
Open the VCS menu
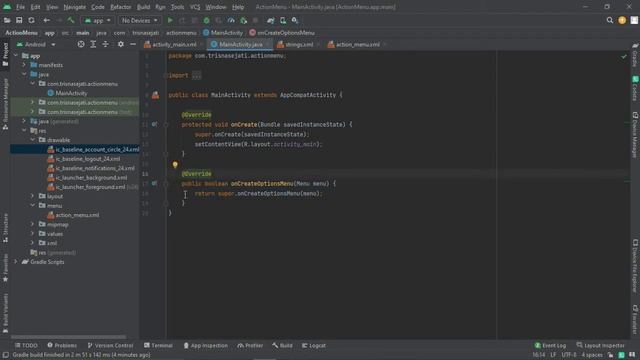[x=195, y=7]
